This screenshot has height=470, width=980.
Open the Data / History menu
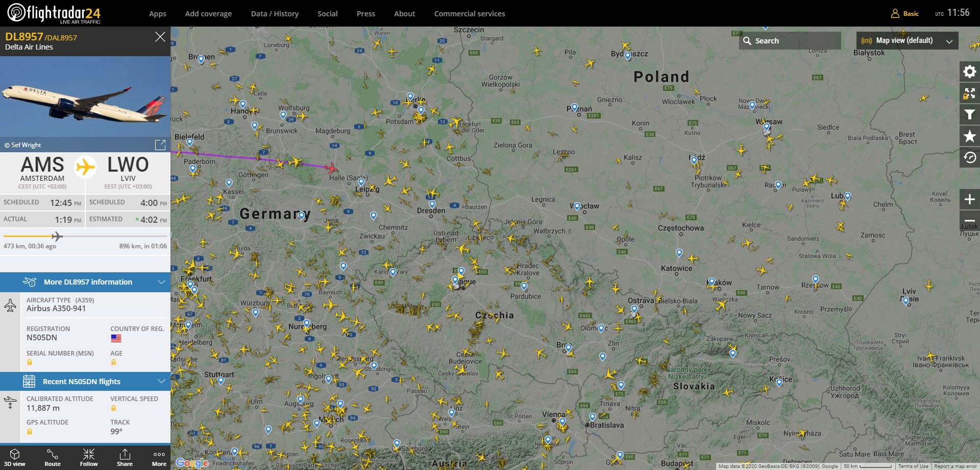coord(275,14)
